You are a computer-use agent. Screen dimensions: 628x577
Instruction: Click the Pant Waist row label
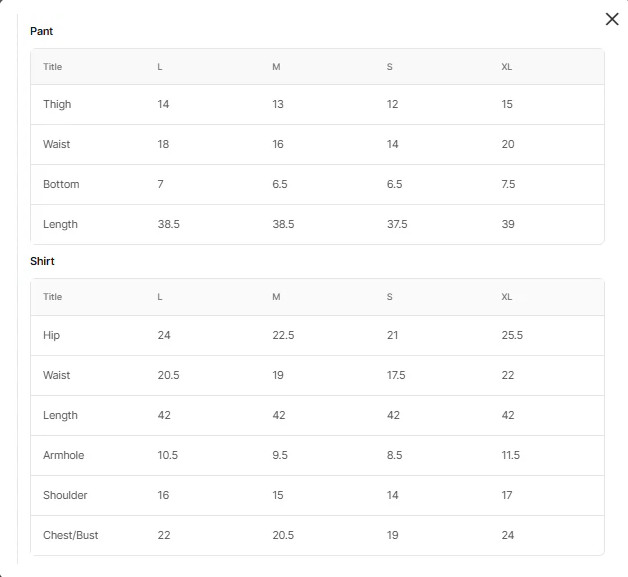pos(56,144)
